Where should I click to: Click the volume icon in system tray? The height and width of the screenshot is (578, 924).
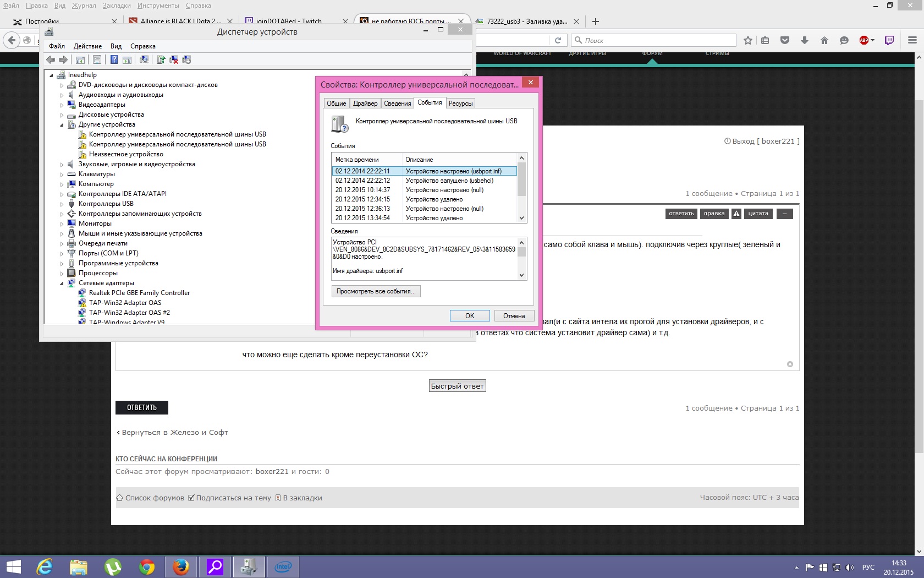click(x=850, y=567)
